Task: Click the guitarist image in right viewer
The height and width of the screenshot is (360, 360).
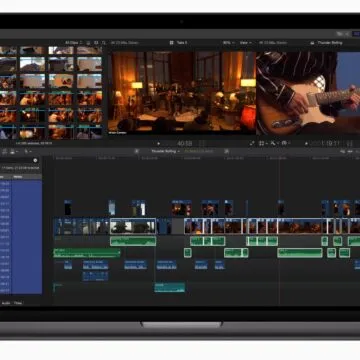Action: point(308,93)
